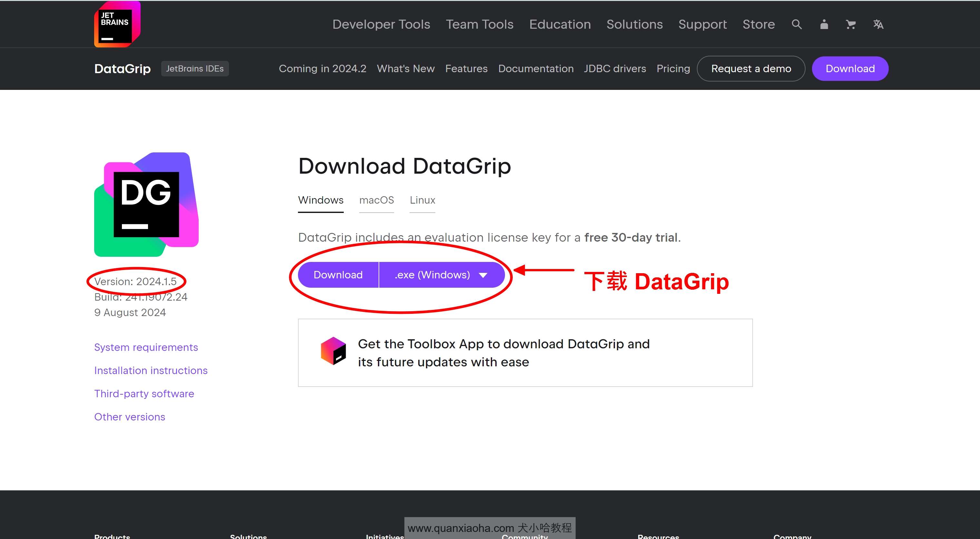Click the JetBrains IDEs badge
The width and height of the screenshot is (980, 539).
coord(195,69)
